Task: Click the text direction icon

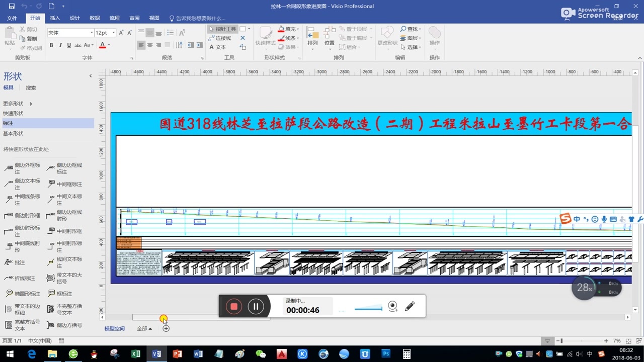Action: pos(180,45)
